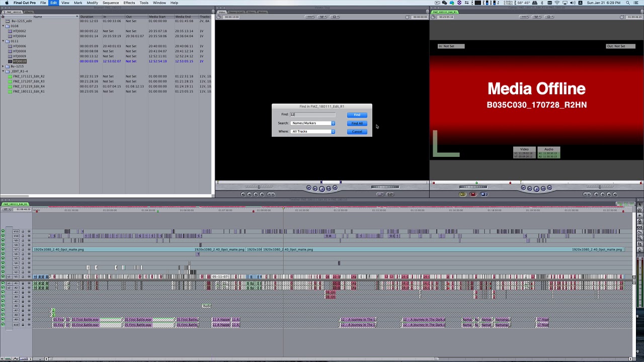Click the Canvas shuttle control slider
The width and height of the screenshot is (644, 362).
tap(600, 187)
